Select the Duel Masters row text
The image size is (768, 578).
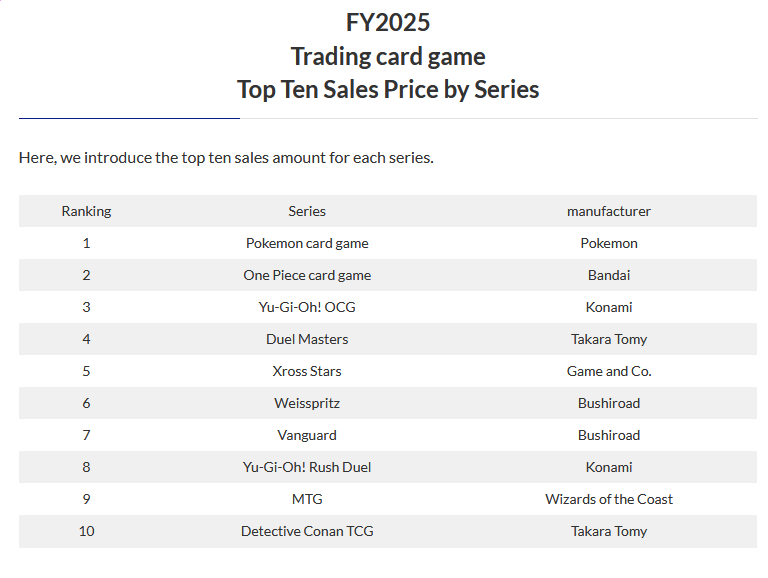(307, 339)
